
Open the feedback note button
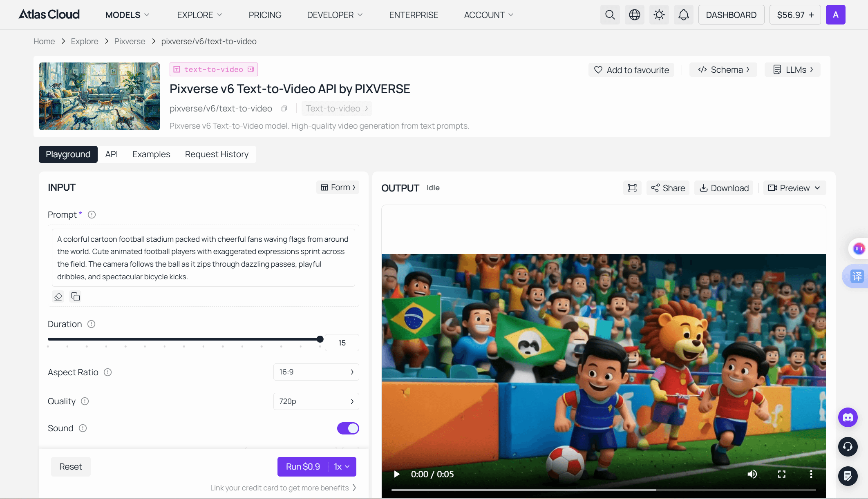(x=848, y=476)
